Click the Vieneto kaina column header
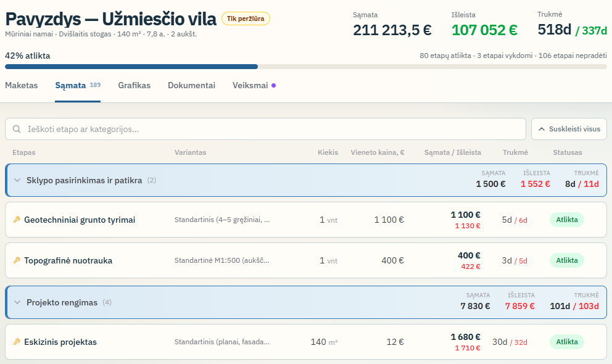This screenshot has width=612, height=364. pyautogui.click(x=378, y=152)
